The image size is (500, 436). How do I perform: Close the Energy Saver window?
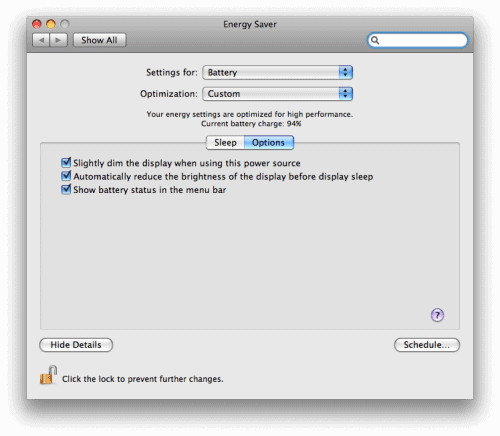click(x=37, y=24)
